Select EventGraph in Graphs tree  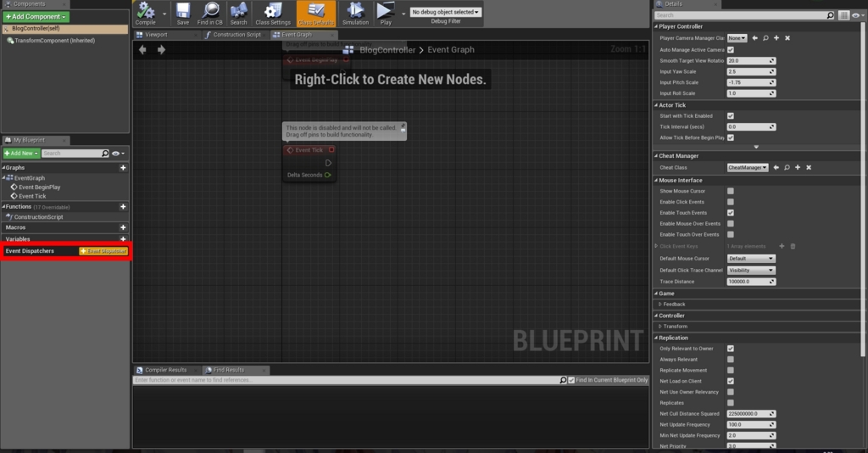[x=30, y=178]
